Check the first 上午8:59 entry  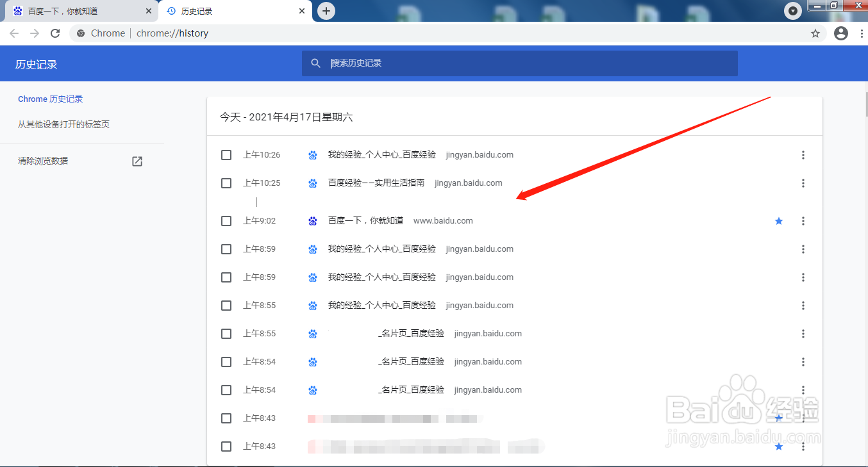226,249
